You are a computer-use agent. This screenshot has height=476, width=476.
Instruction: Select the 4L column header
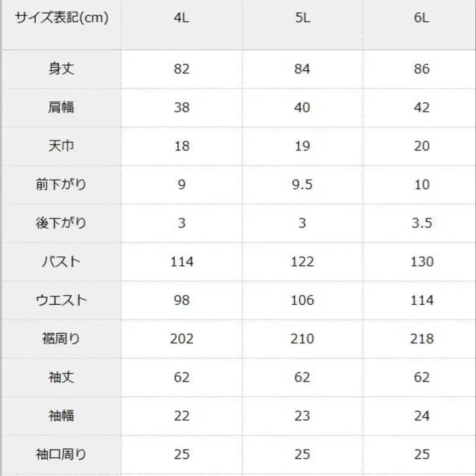[182, 18]
